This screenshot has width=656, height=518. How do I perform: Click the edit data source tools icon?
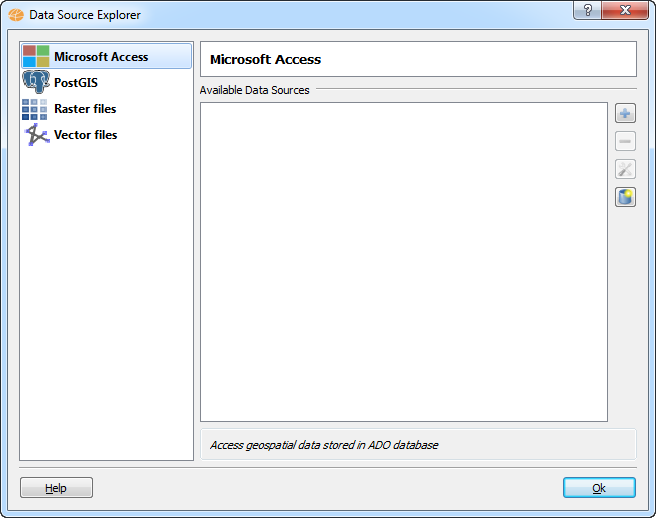[x=625, y=169]
